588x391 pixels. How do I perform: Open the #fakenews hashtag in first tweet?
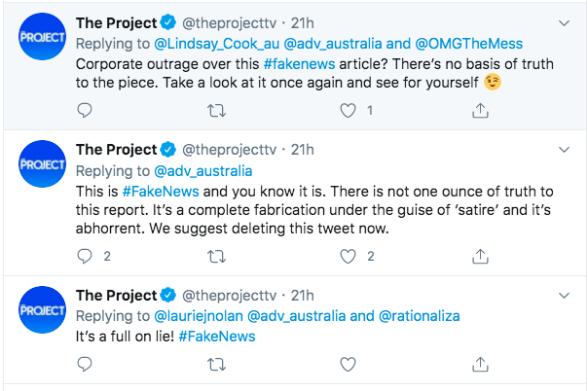(x=299, y=64)
